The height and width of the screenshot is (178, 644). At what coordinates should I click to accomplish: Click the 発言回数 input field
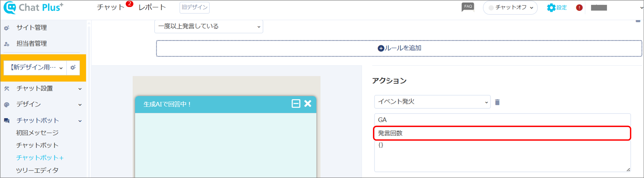[502, 133]
